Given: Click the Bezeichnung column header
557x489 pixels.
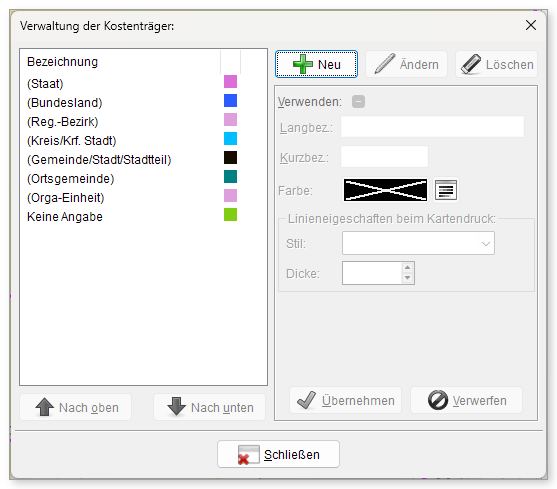Looking at the screenshot, I should click(x=121, y=62).
